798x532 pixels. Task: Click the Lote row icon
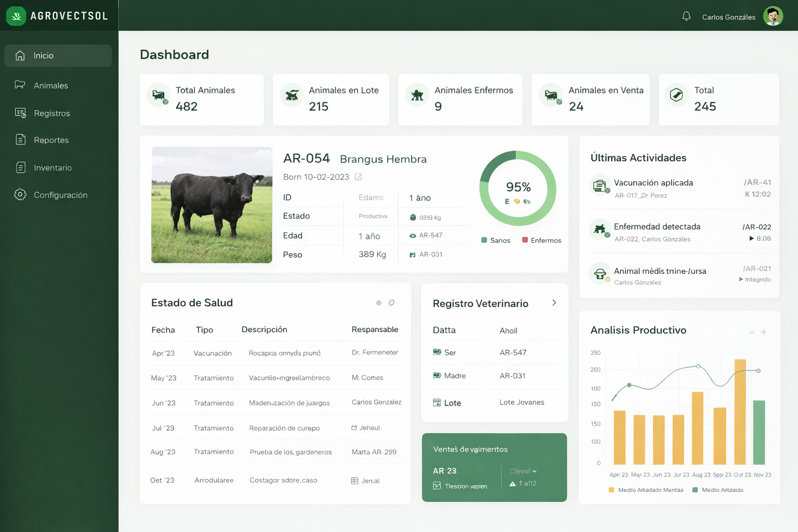click(x=437, y=403)
